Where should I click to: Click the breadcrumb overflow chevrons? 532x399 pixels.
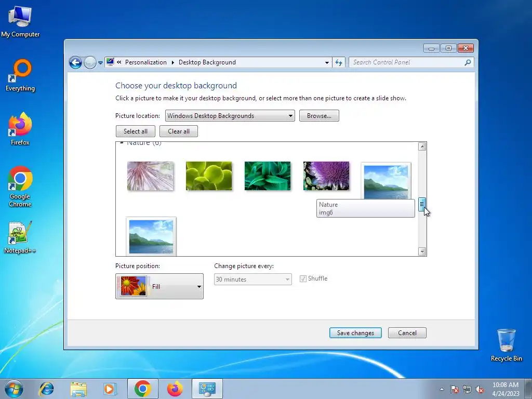point(119,62)
